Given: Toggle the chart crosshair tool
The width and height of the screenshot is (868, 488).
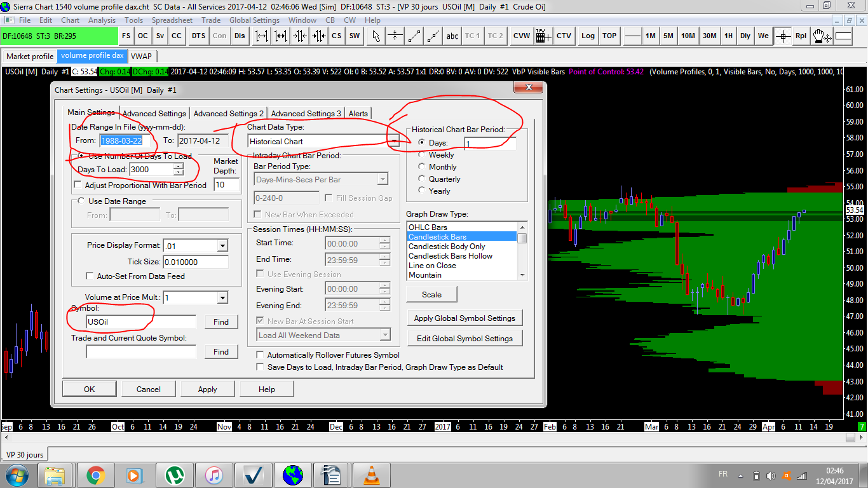Looking at the screenshot, I should (783, 36).
